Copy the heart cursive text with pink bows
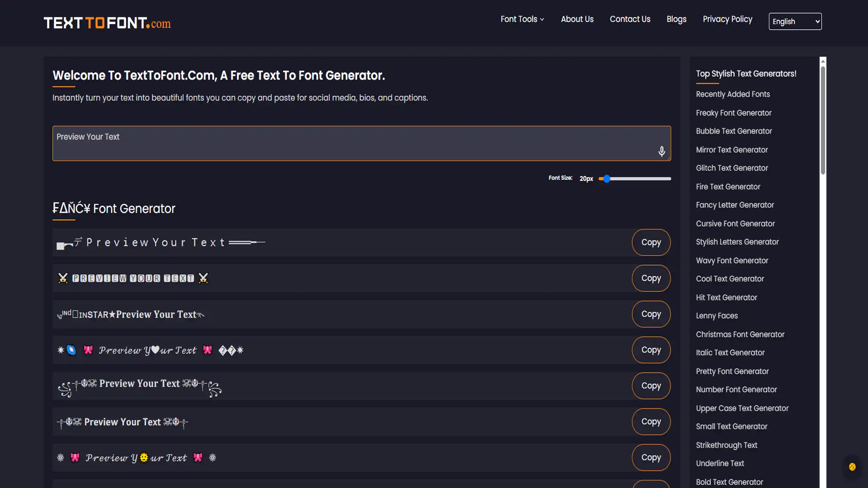Image resolution: width=868 pixels, height=488 pixels. click(651, 350)
